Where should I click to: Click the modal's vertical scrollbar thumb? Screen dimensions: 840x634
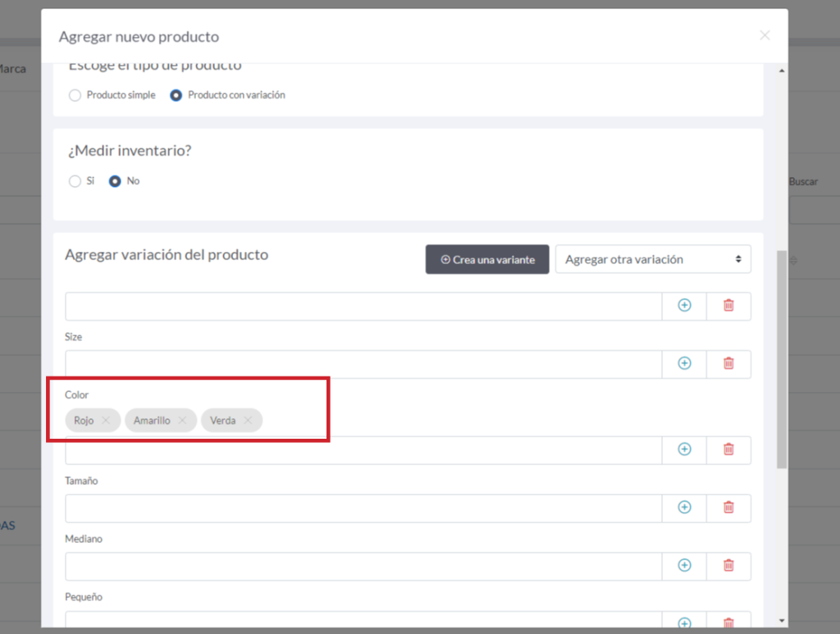781,359
